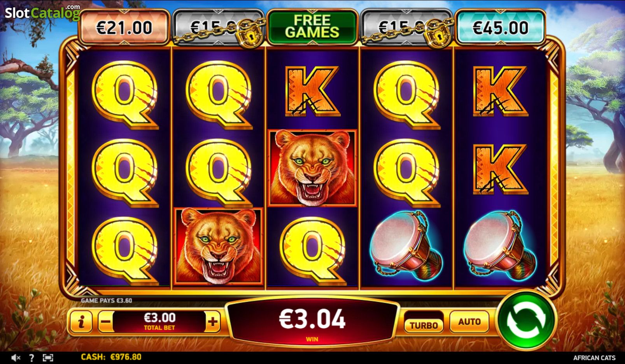625x364 pixels.
Task: Click the SlotCatalog.com logo
Action: pyautogui.click(x=42, y=12)
